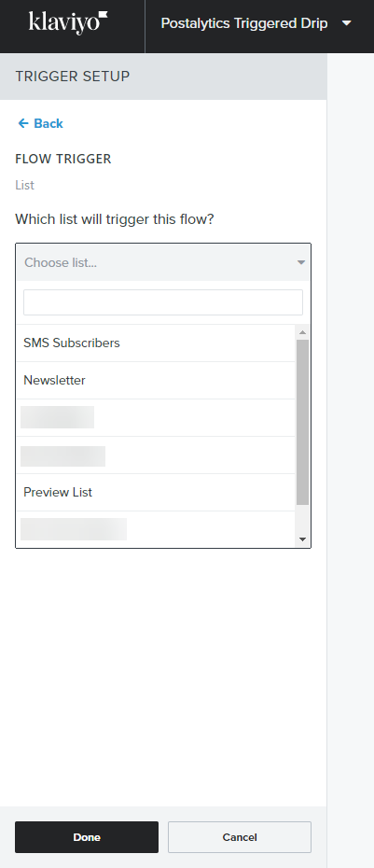Select the Newsletter list option
The image size is (374, 868).
click(x=156, y=380)
